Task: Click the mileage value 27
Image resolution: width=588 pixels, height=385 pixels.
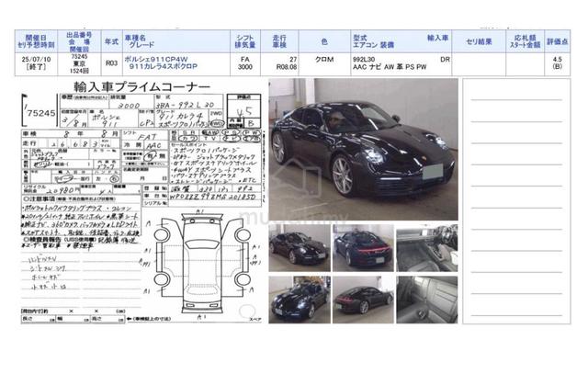Action: click(x=293, y=59)
